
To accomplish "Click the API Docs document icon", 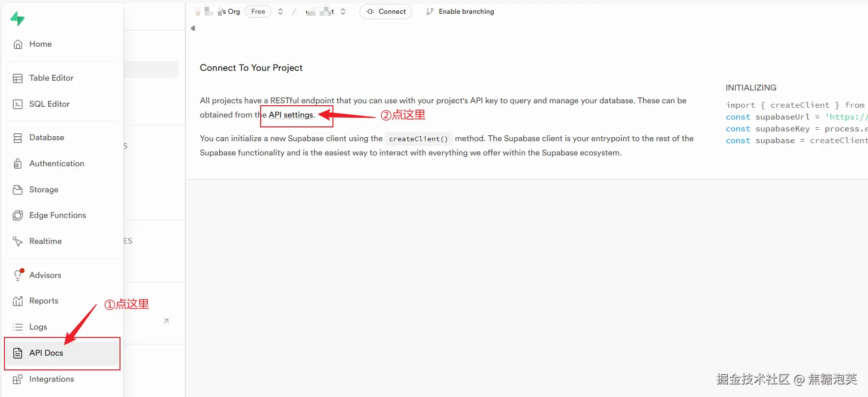I will point(18,353).
